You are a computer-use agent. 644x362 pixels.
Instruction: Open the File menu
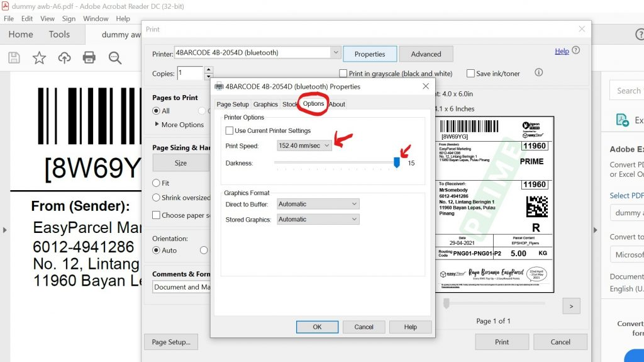click(x=9, y=18)
